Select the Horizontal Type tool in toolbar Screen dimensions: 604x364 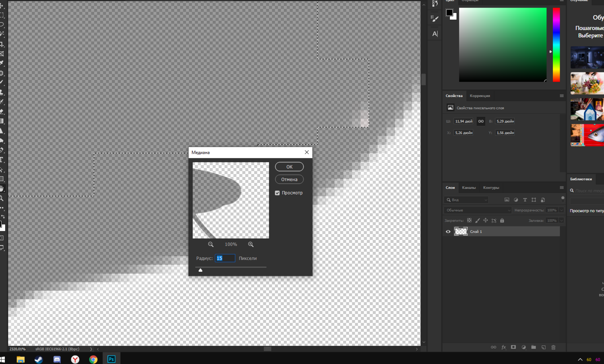(x=2, y=160)
